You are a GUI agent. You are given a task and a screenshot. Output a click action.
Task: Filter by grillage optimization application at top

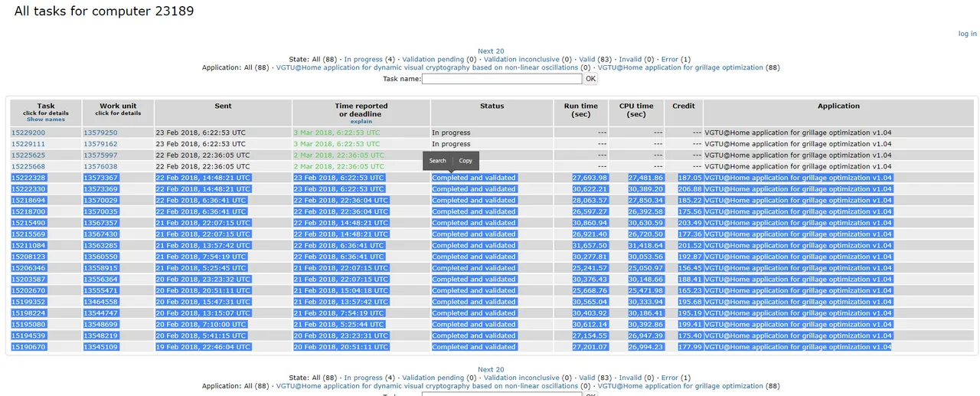tap(680, 67)
